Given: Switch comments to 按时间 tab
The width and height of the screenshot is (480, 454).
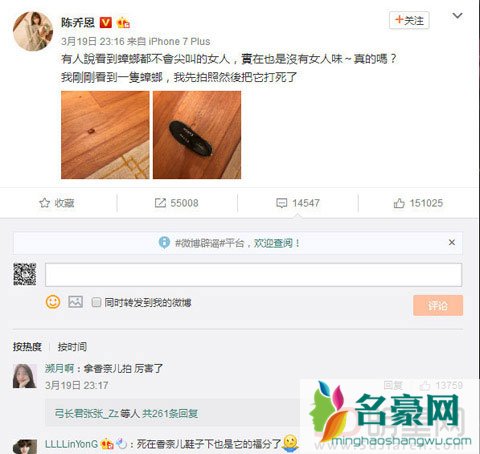Looking at the screenshot, I should (72, 347).
